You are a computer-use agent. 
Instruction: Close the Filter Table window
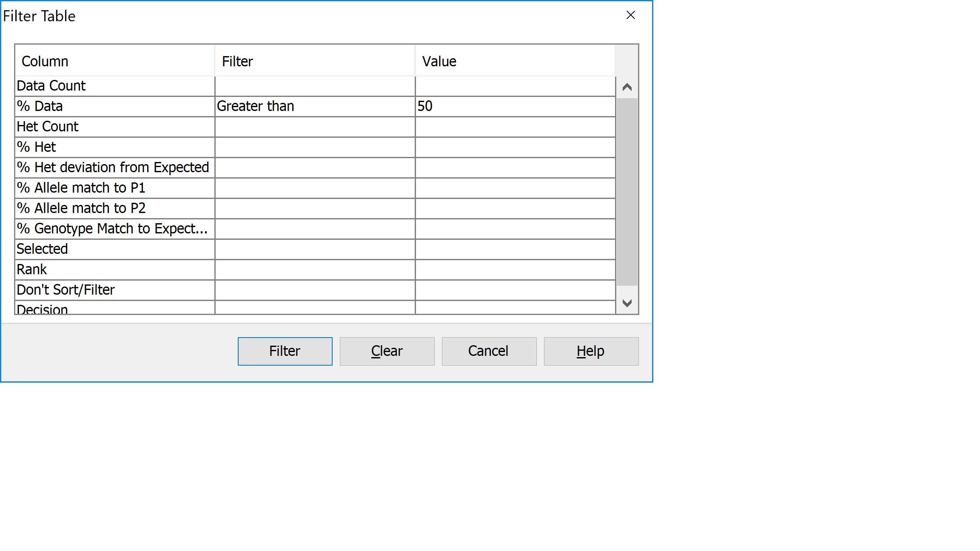631,15
